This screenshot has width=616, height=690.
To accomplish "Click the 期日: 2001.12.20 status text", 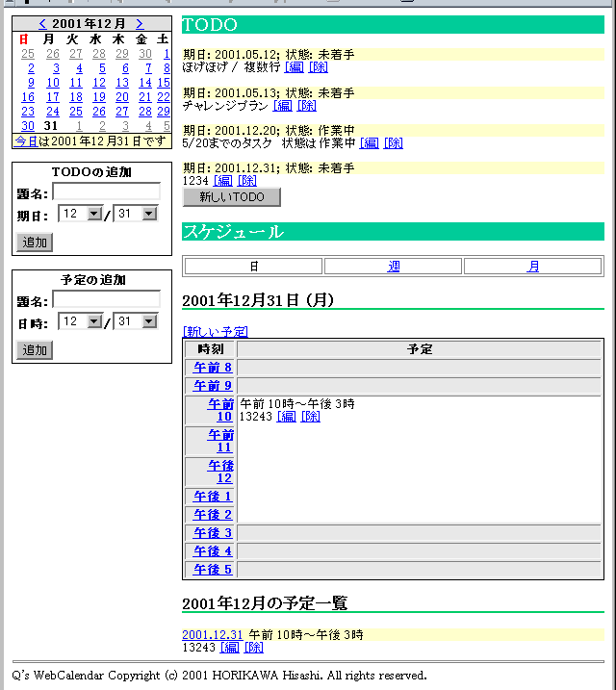I will click(269, 131).
